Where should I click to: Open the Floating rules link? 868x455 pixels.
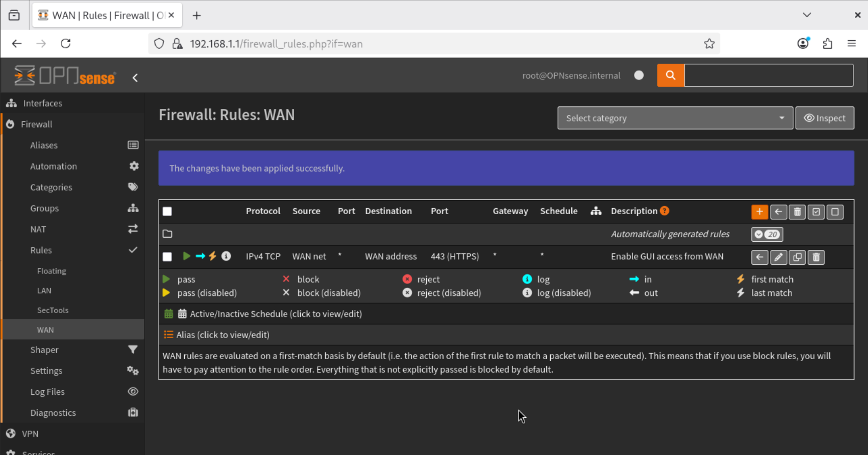point(51,271)
